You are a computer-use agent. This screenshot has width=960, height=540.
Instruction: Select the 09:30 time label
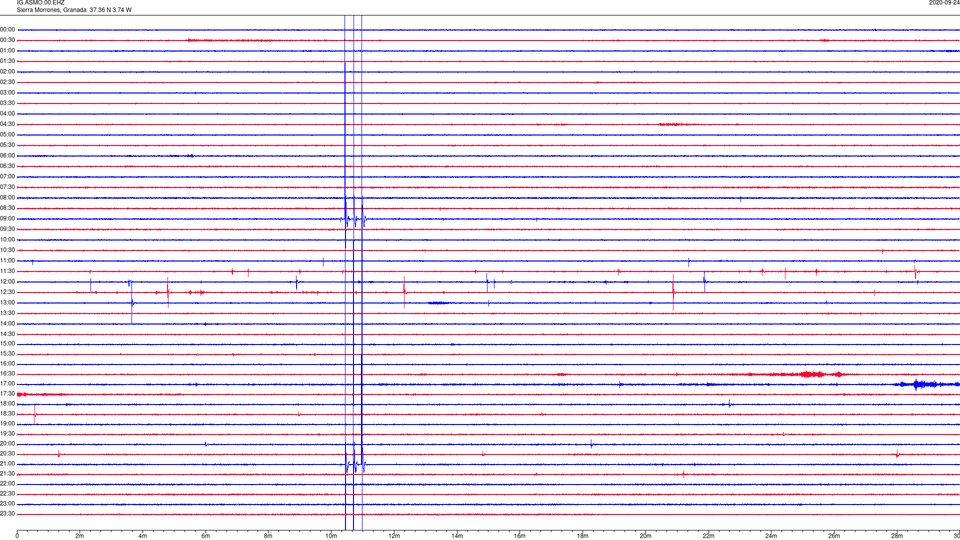[x=7, y=229]
